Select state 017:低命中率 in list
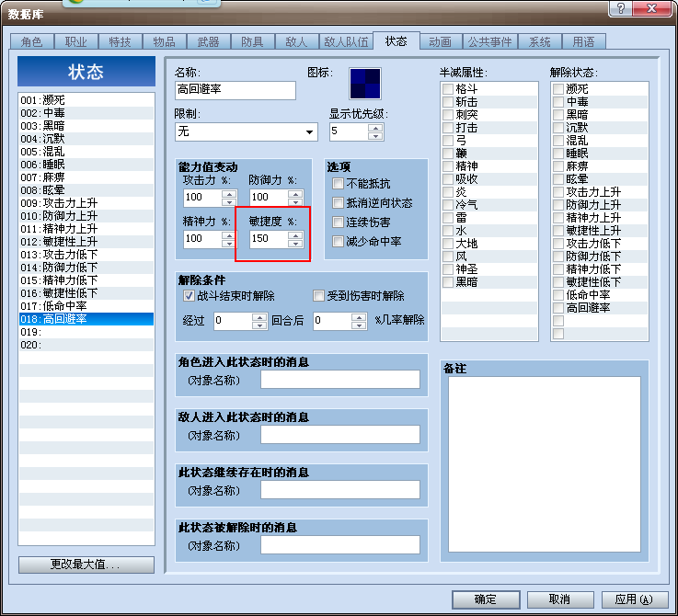The image size is (678, 616). tap(86, 306)
